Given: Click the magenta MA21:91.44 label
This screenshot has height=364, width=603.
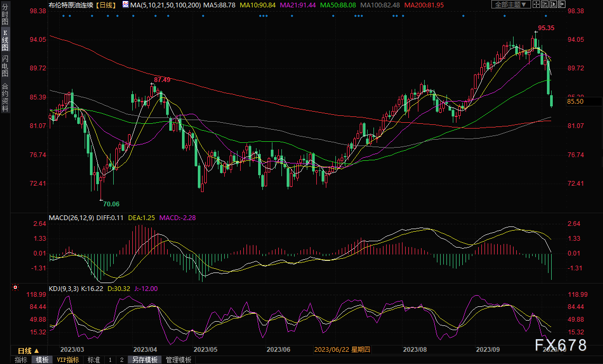Looking at the screenshot, I should click(298, 5).
